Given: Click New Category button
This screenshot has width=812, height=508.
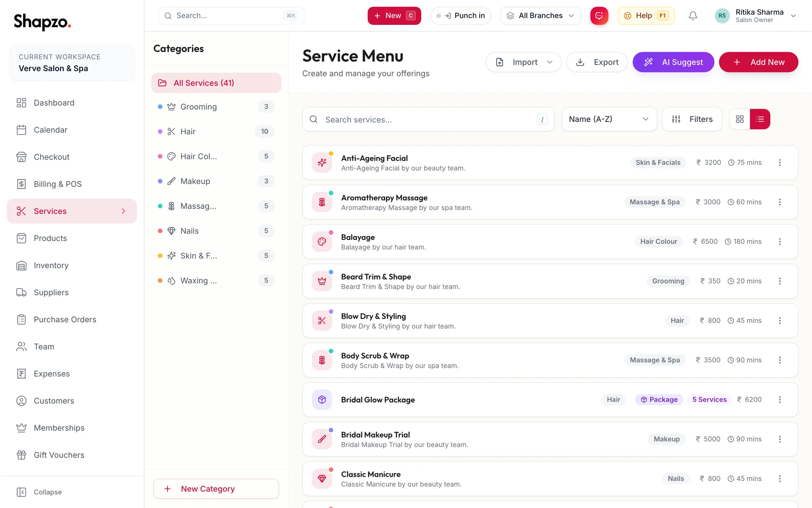Looking at the screenshot, I should click(216, 489).
